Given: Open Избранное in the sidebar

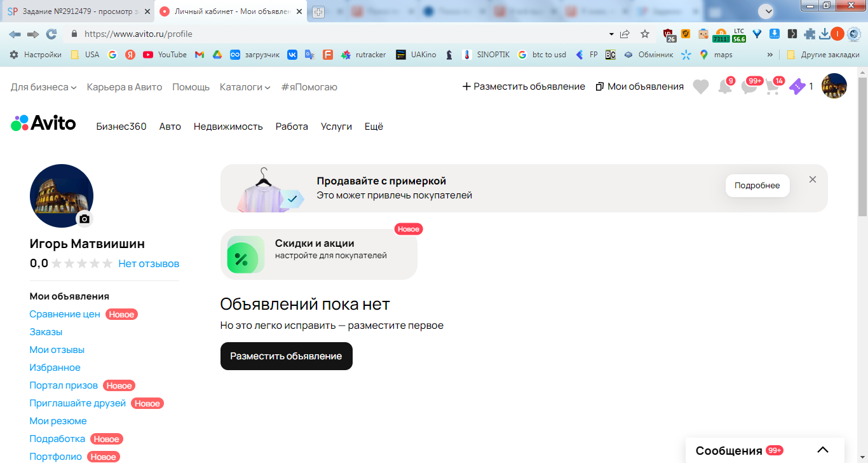Looking at the screenshot, I should [x=55, y=368].
